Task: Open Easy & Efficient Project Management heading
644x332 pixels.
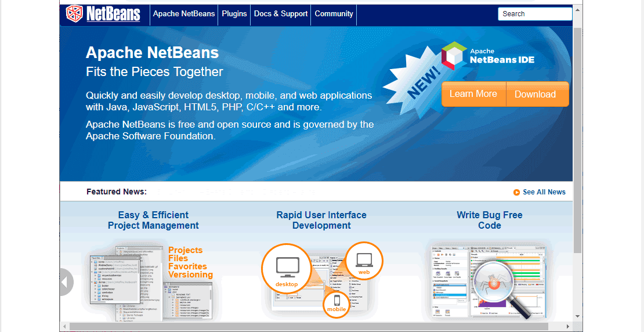Action: 153,220
